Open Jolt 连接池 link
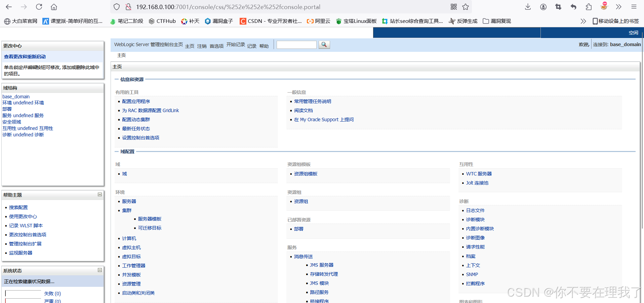The width and height of the screenshot is (644, 303). pyautogui.click(x=477, y=183)
